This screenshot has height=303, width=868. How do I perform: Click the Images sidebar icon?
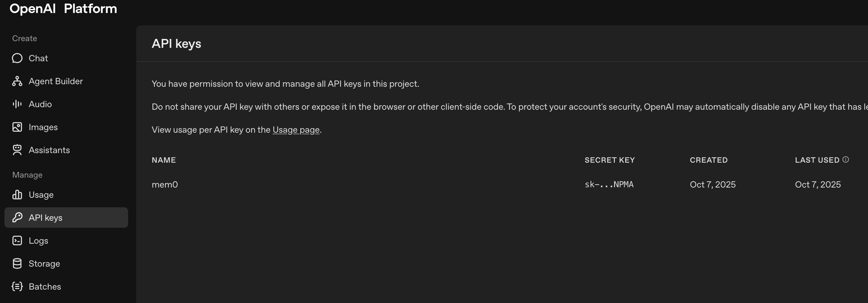[x=17, y=127]
